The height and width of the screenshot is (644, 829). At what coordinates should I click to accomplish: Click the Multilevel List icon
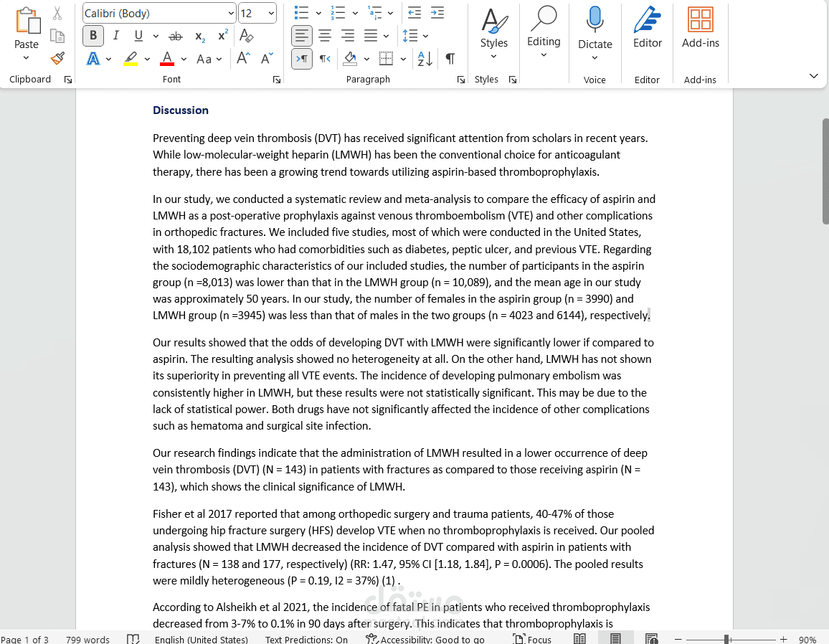[x=375, y=13]
